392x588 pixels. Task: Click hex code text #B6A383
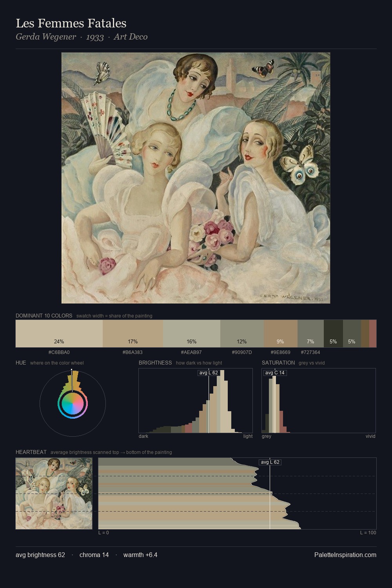coord(132,352)
